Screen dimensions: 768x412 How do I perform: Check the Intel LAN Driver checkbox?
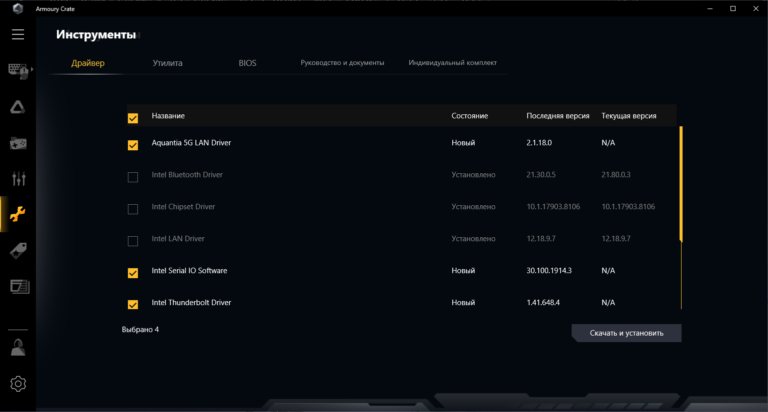point(133,241)
